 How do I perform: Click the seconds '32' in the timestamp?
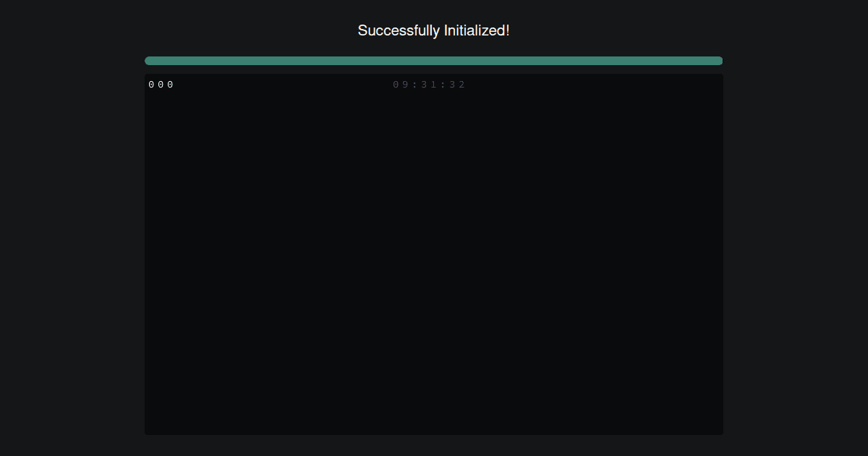click(x=458, y=85)
